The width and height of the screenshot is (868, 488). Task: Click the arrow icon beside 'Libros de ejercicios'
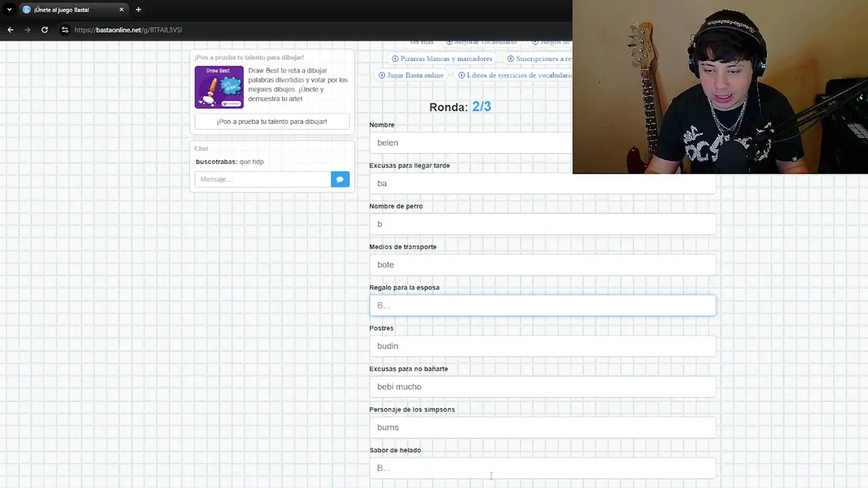[462, 75]
